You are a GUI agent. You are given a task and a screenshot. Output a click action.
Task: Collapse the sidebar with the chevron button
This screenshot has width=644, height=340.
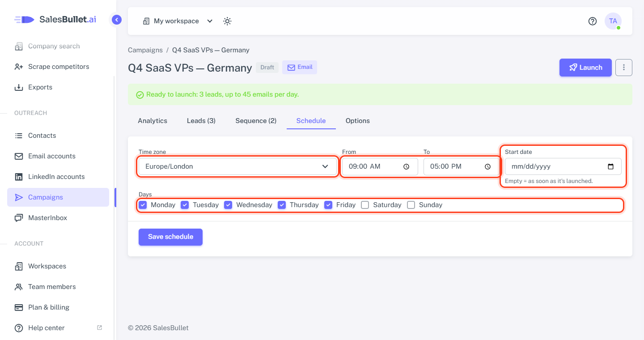pyautogui.click(x=117, y=20)
